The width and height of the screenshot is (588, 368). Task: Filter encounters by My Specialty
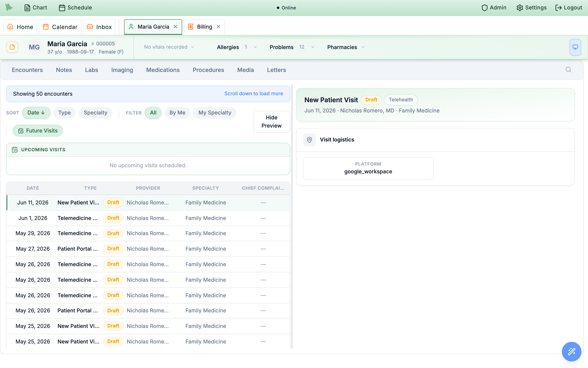tap(215, 113)
